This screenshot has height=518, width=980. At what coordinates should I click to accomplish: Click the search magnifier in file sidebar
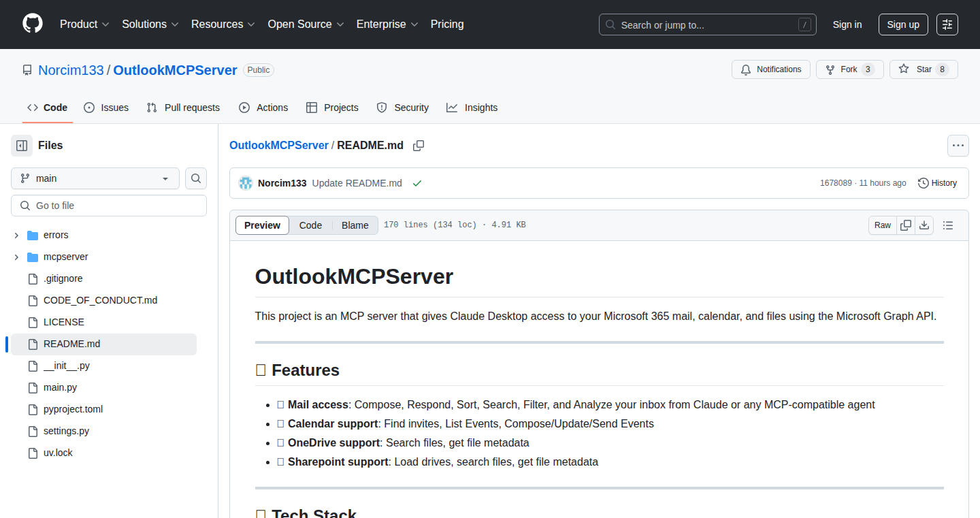tap(196, 178)
